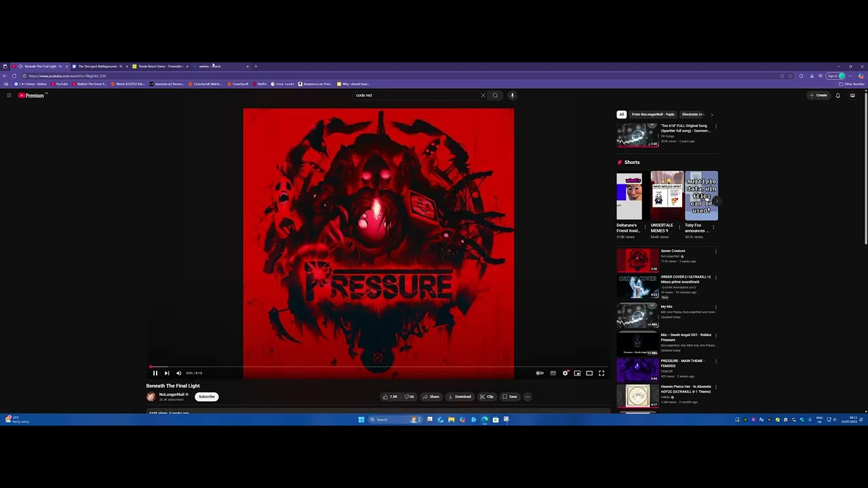Toggle the autoplay switch in the player
The image size is (868, 488).
click(540, 373)
